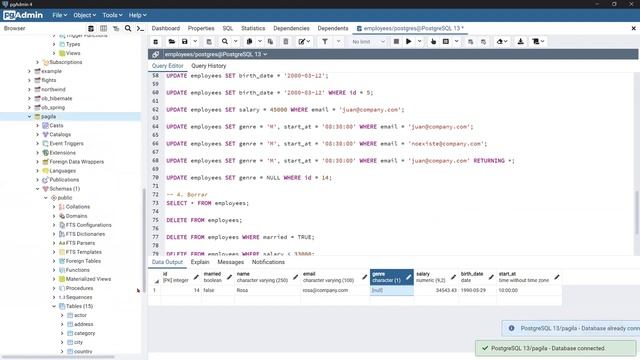The width and height of the screenshot is (640, 360).
Task: Open the Copy options dropdown arrow
Action: 260,42
